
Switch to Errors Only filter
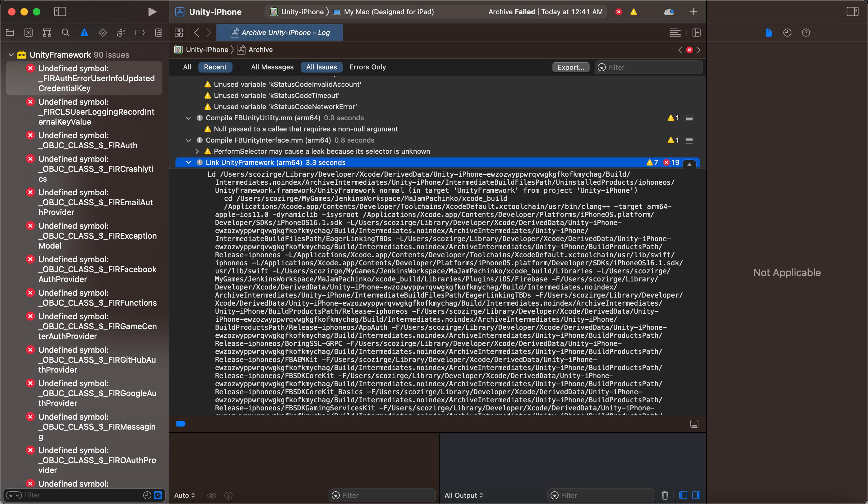pyautogui.click(x=368, y=67)
